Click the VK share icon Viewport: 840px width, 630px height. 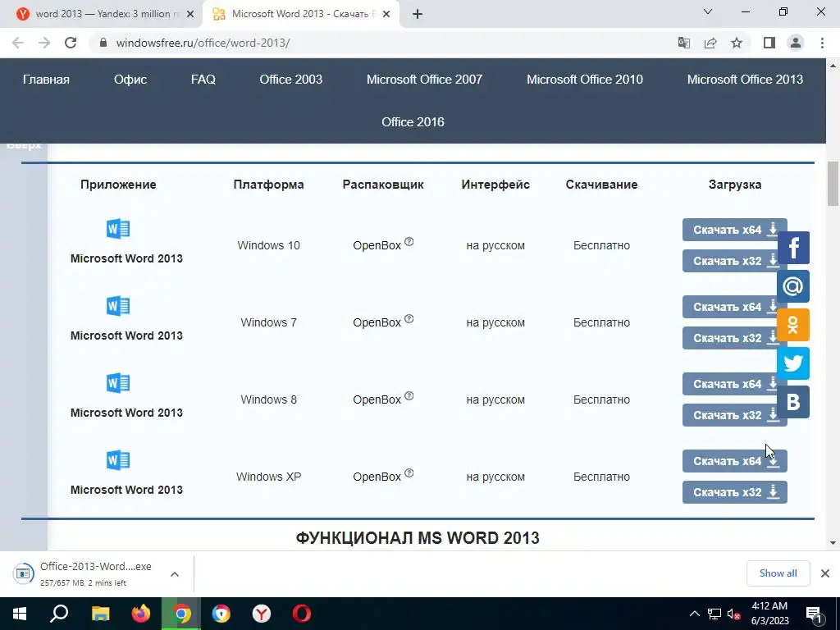[x=793, y=402]
